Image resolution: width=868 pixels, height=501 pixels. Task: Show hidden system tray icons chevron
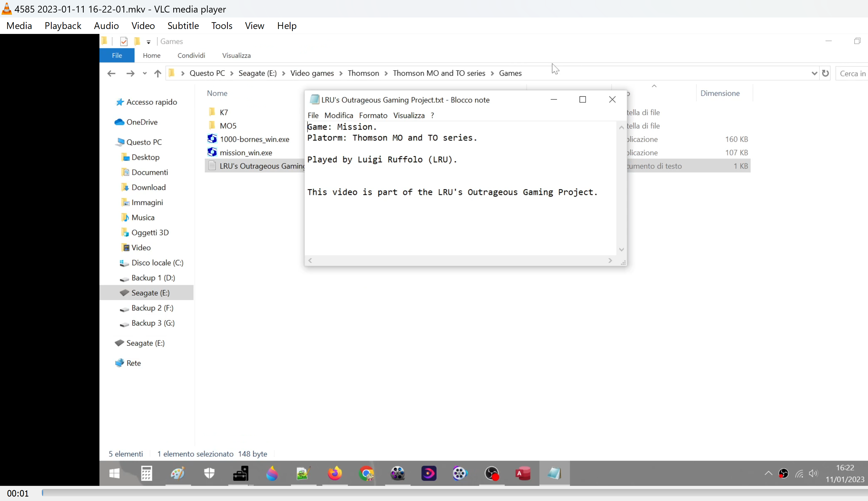pos(768,474)
